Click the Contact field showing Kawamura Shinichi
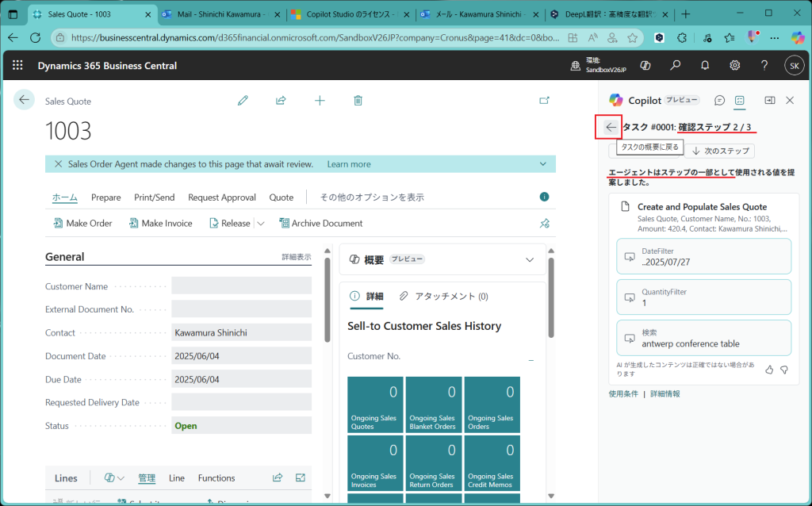Viewport: 812px width, 506px height. pyautogui.click(x=241, y=332)
